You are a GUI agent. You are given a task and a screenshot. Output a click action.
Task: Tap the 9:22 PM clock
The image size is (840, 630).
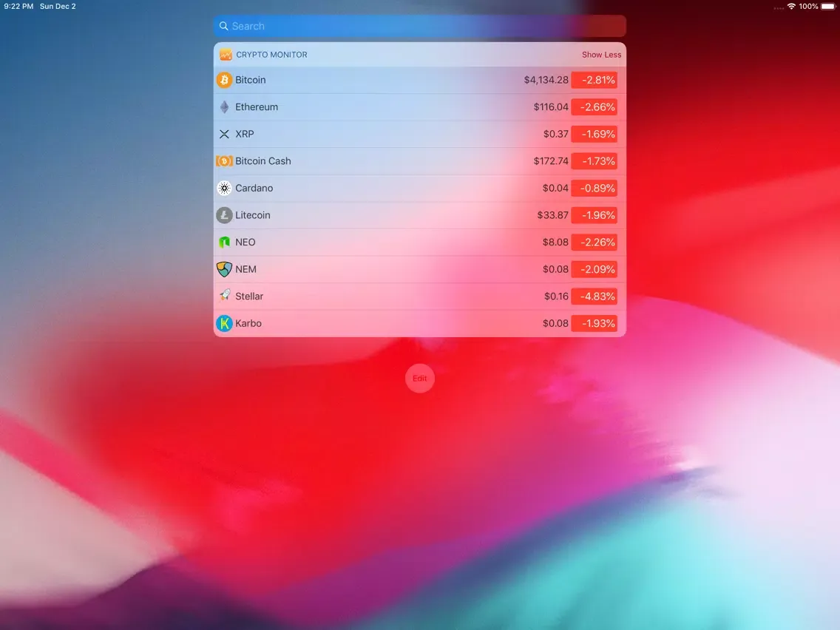click(18, 7)
